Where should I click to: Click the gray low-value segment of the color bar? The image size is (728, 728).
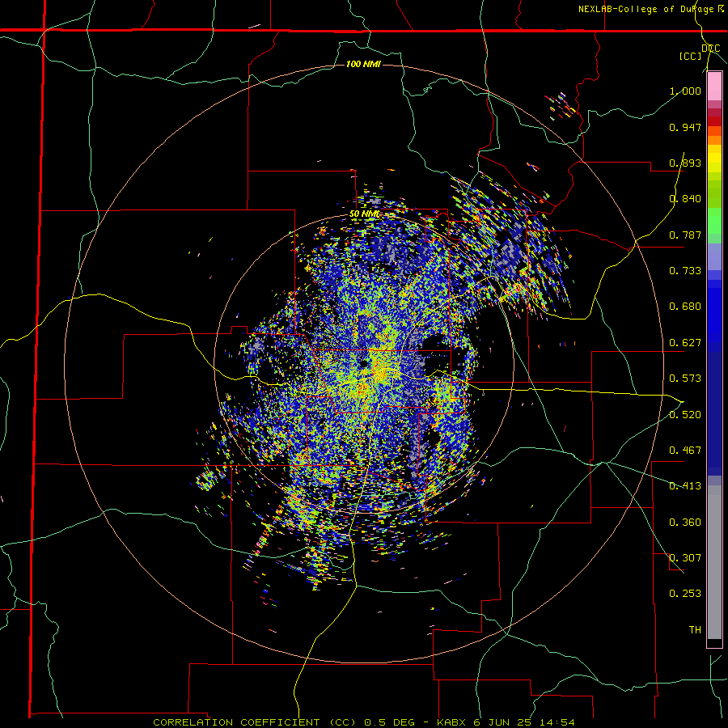[x=714, y=562]
